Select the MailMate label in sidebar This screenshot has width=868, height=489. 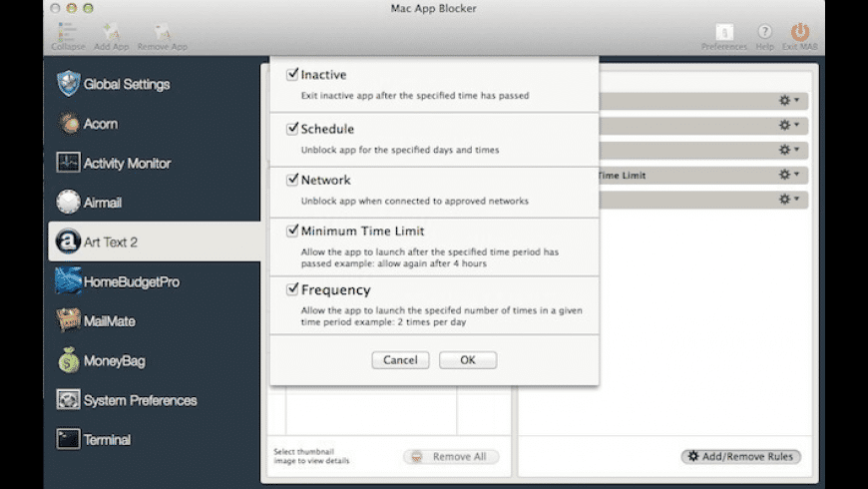click(x=110, y=321)
